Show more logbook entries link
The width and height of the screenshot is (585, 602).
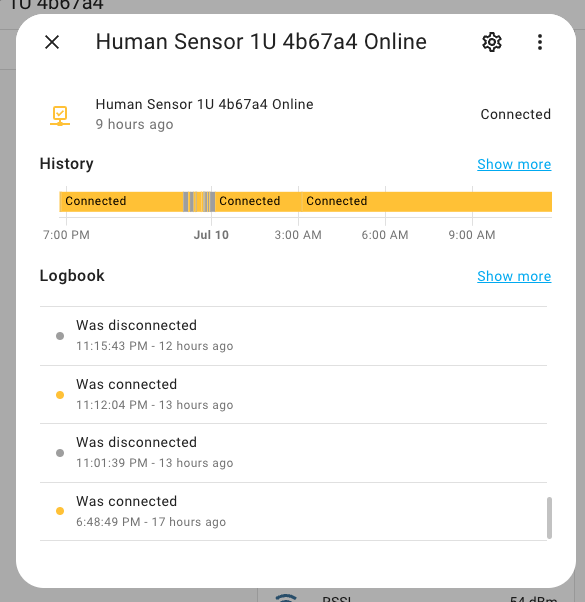(x=514, y=276)
